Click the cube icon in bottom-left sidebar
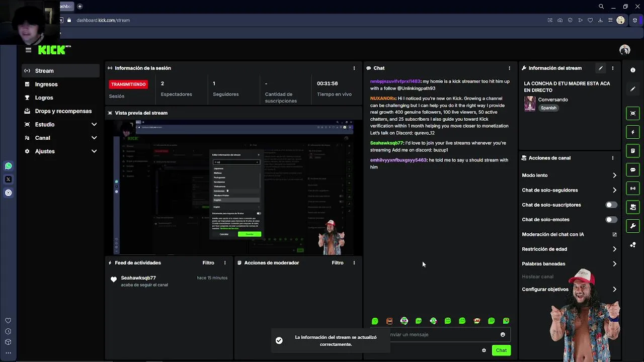 coord(8,342)
